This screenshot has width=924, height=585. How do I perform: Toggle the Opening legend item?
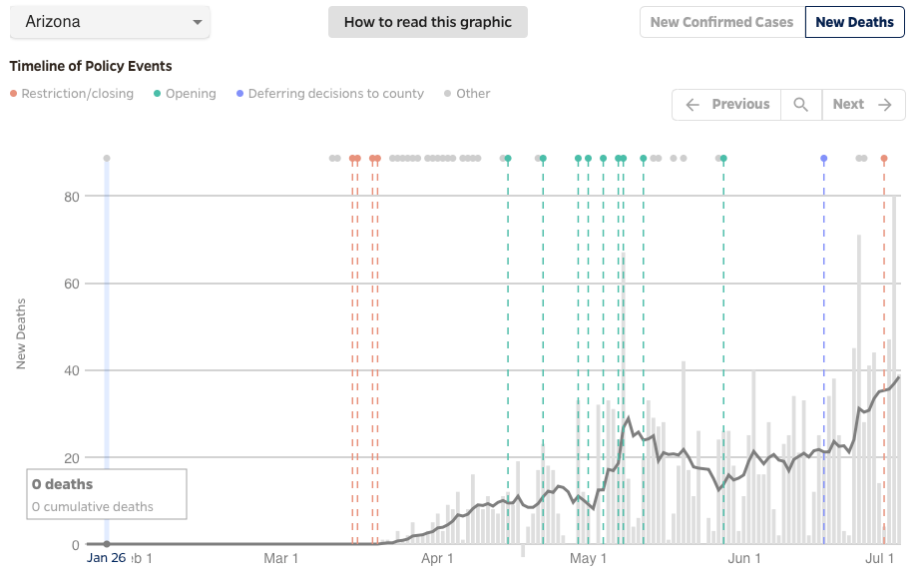pyautogui.click(x=185, y=94)
